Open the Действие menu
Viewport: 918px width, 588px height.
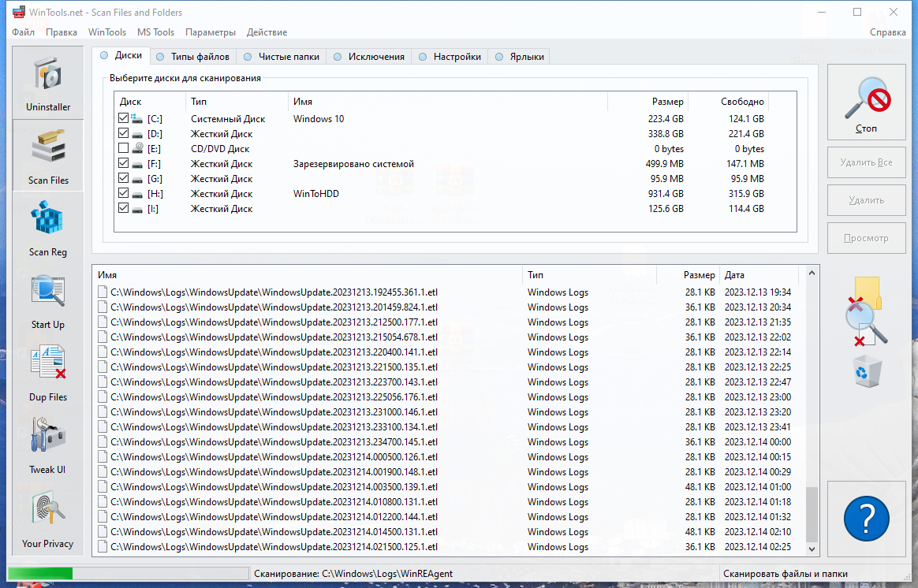(267, 32)
